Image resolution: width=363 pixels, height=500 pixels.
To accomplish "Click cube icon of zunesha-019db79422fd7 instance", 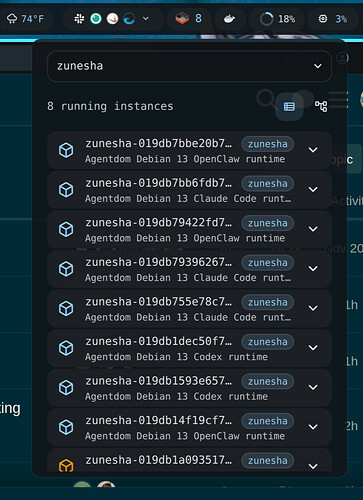I will [66, 230].
